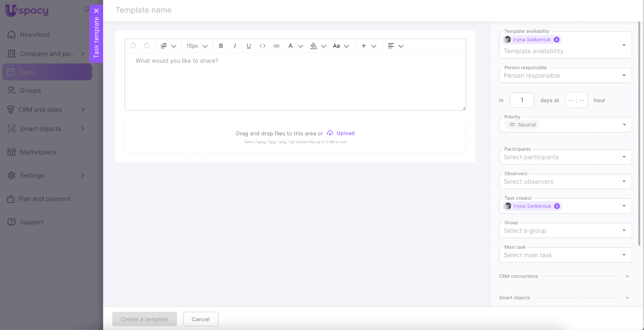Open the Priority dropdown
Screen dimensions: 644x330
[x=565, y=125]
